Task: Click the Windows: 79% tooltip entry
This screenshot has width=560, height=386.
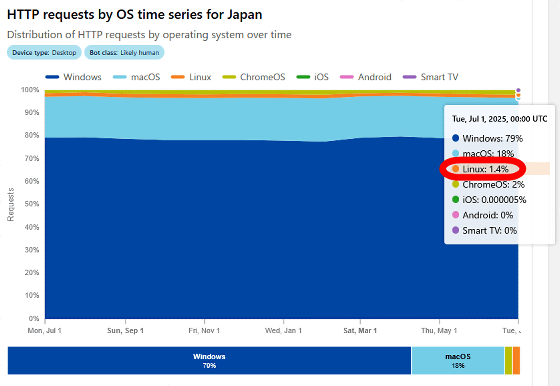Action: click(x=487, y=138)
